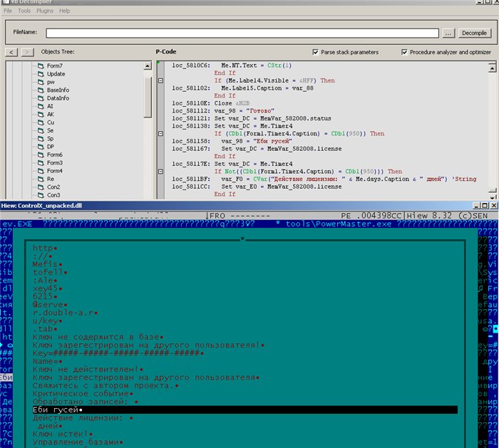Click the Form7 object icon in the tree
Image resolution: width=499 pixels, height=448 pixels.
[x=41, y=66]
